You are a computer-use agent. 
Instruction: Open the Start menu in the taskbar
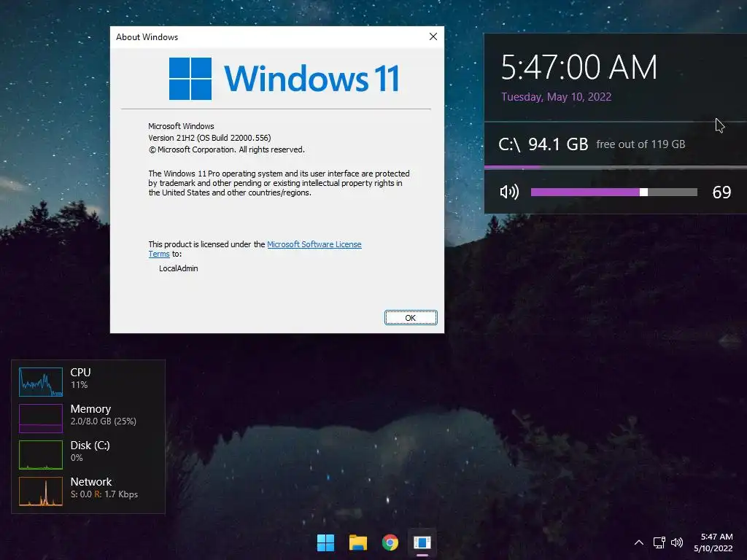[x=326, y=542]
